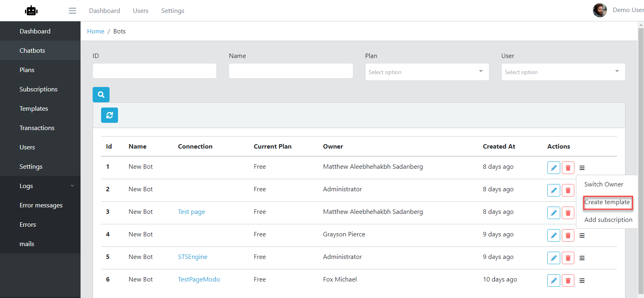
Task: Click the magnifier search button
Action: tap(101, 95)
